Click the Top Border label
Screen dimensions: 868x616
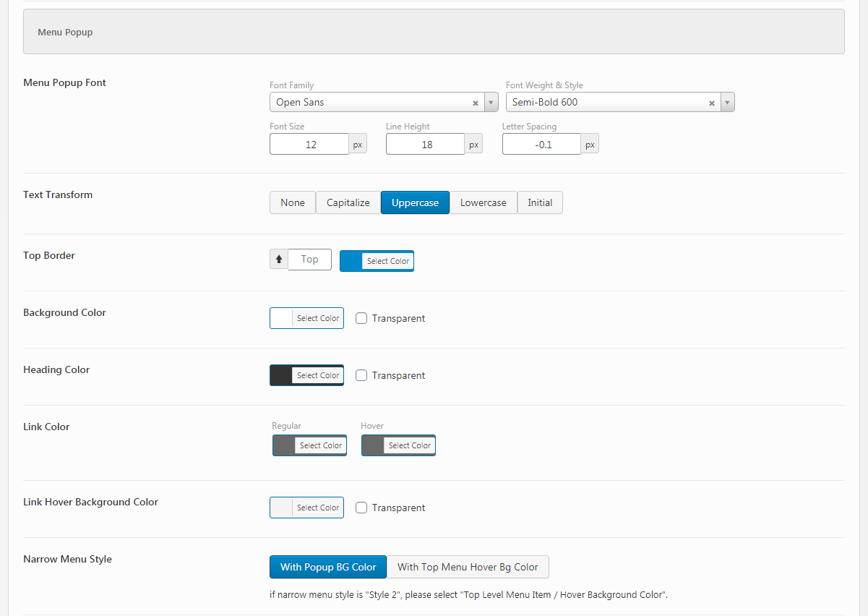coord(49,255)
